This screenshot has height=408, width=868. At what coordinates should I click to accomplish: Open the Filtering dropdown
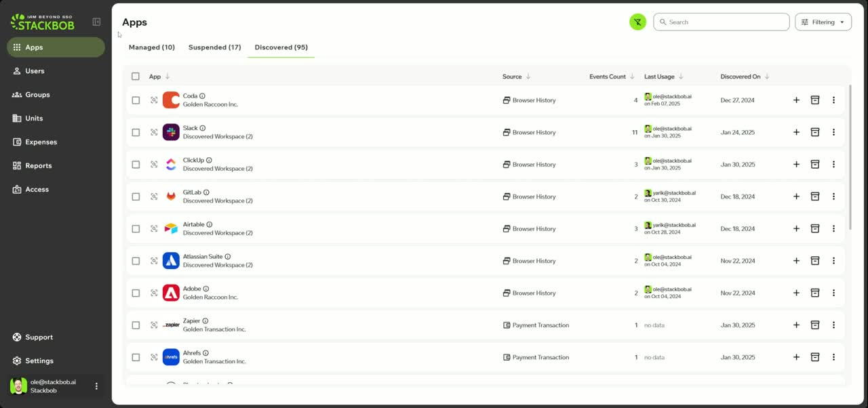tap(823, 22)
